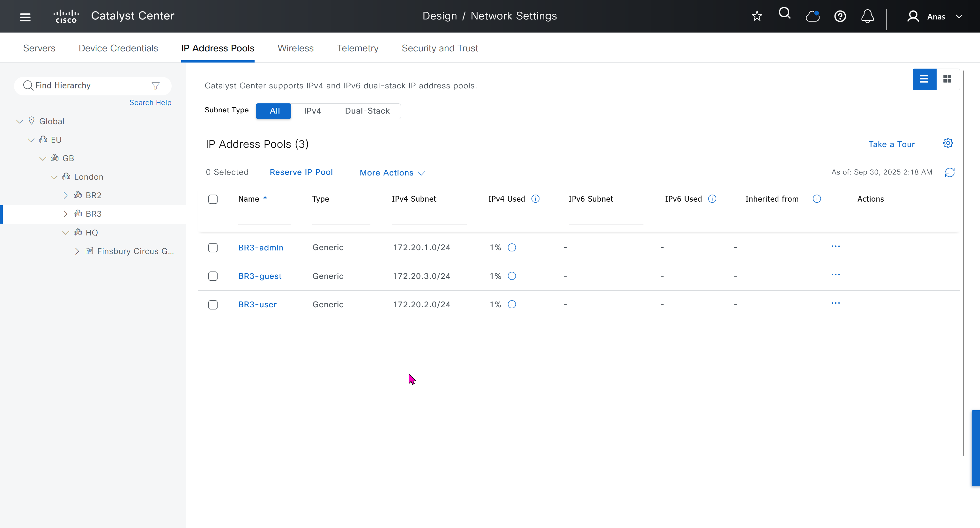Toggle the select-all header checkbox
Viewport: 980px width, 528px height.
[213, 199]
